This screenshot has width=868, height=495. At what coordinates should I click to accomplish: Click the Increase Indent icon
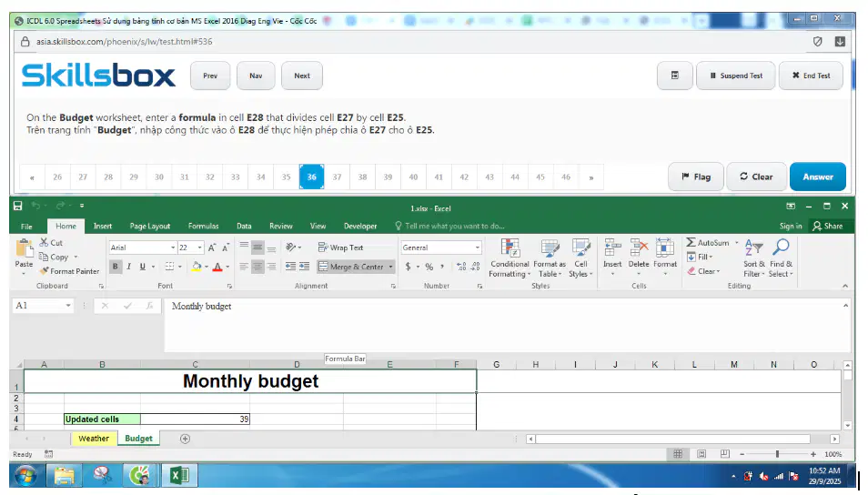point(305,267)
